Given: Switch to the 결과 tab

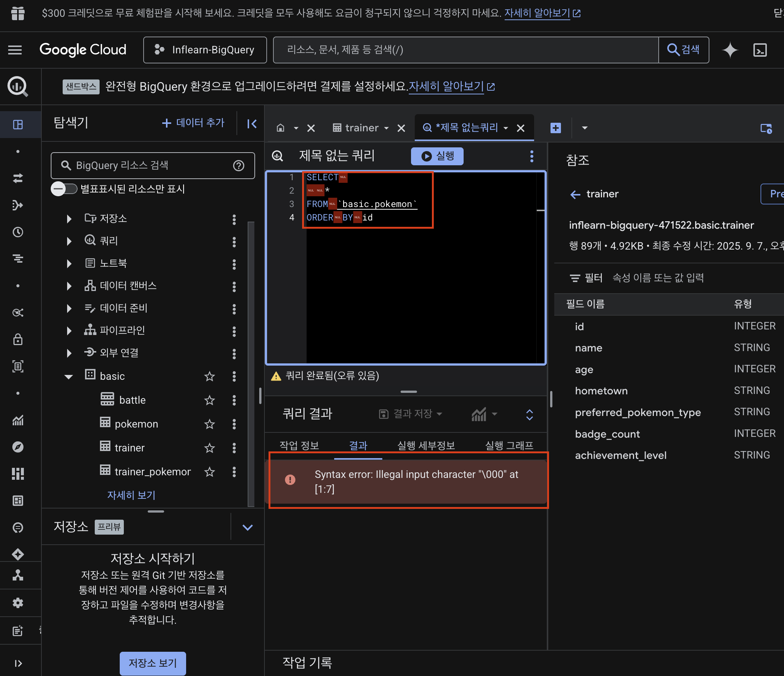Looking at the screenshot, I should tap(358, 445).
